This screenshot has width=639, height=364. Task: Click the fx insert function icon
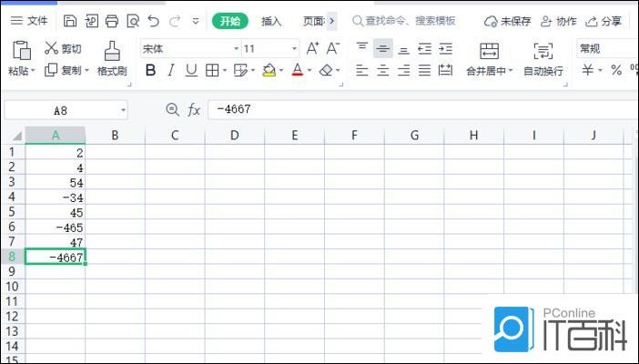pos(194,109)
